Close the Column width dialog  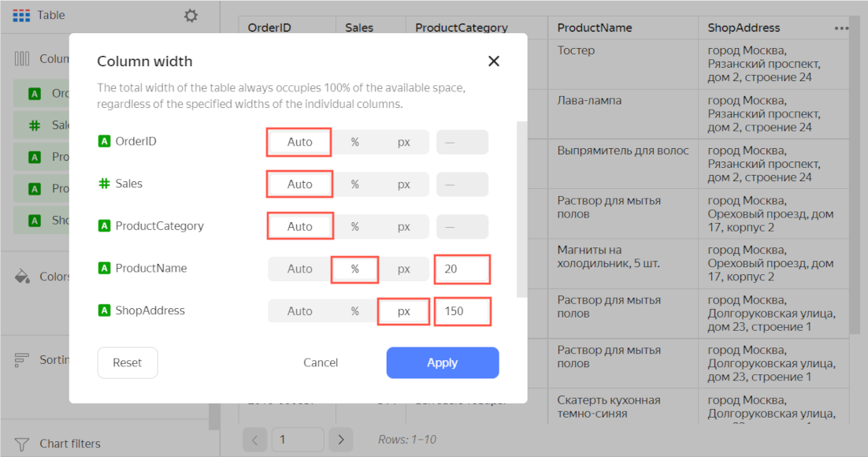click(x=494, y=61)
